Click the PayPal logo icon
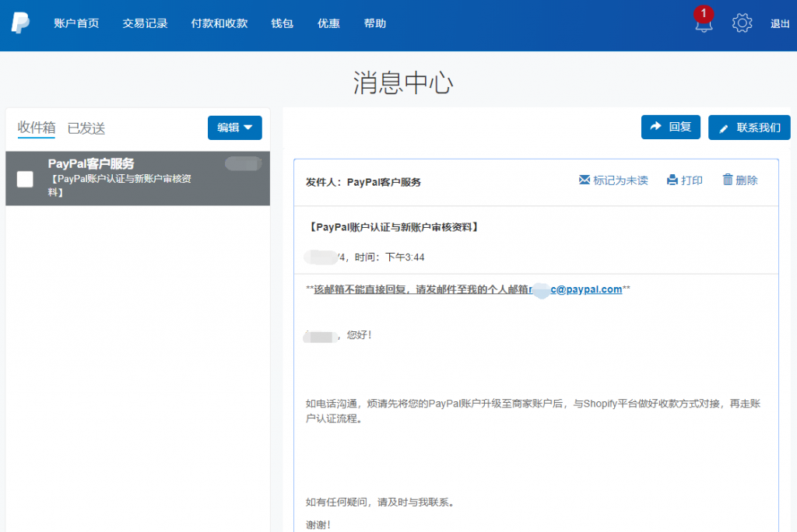This screenshot has height=532, width=797. pos(20,23)
